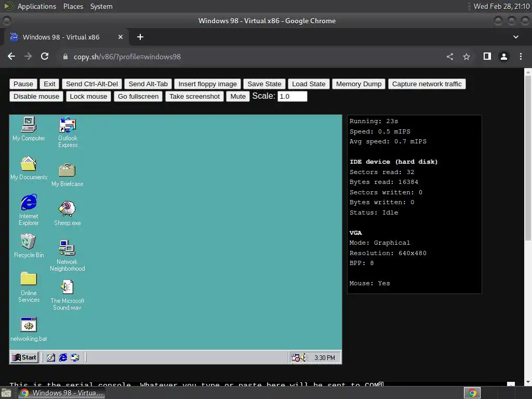The image size is (532, 399).
Task: Click the Send Alt-Tab button
Action: pos(148,84)
